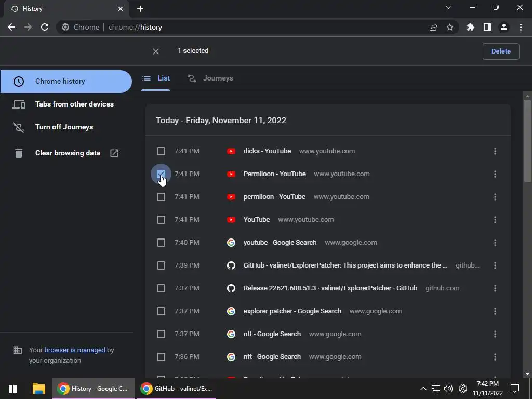This screenshot has height=399, width=532.
Task: Open the volume speaker icon
Action: coord(448,389)
